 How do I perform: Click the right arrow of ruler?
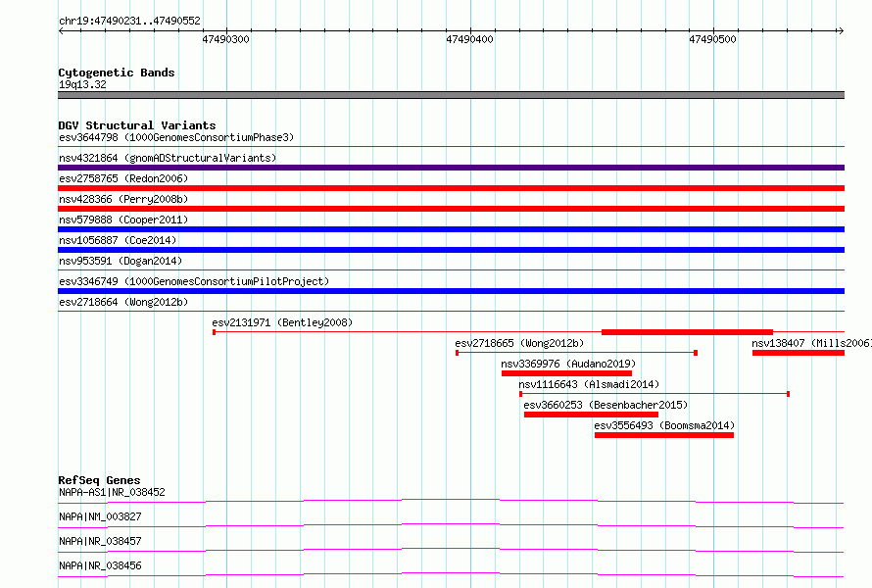coord(841,30)
